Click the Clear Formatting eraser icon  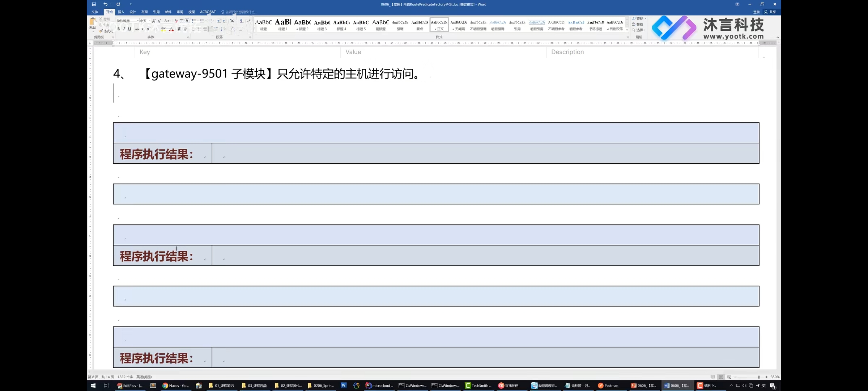[176, 21]
